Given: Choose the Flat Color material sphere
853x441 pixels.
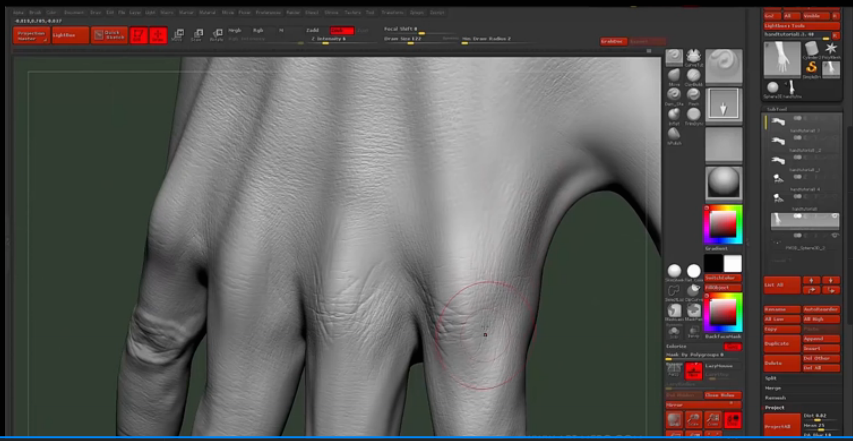Looking at the screenshot, I should pos(694,271).
